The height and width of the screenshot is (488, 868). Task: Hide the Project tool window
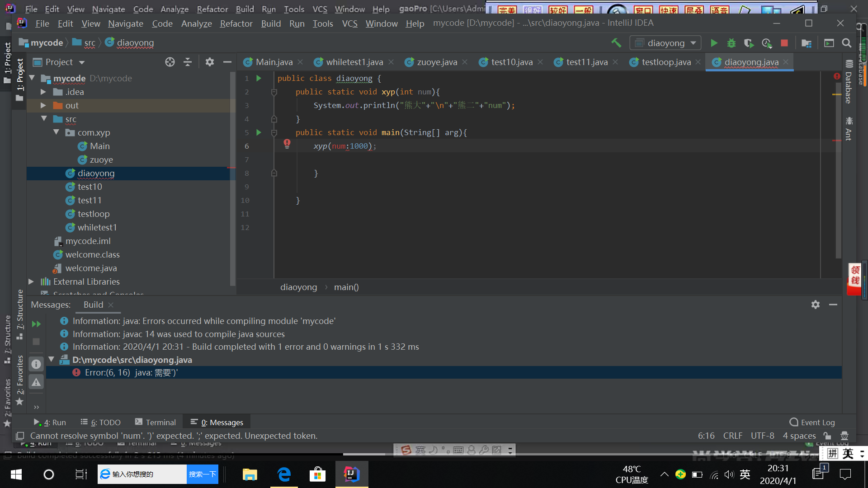pyautogui.click(x=227, y=62)
